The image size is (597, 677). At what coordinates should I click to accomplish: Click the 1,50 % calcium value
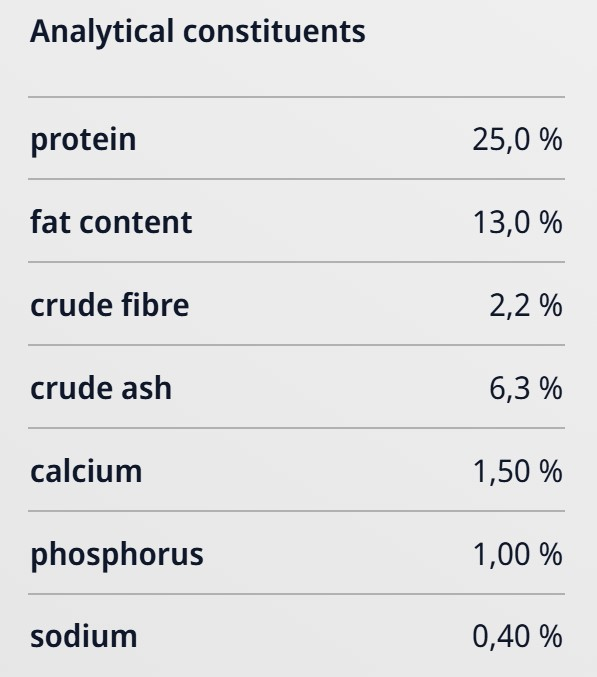[518, 471]
